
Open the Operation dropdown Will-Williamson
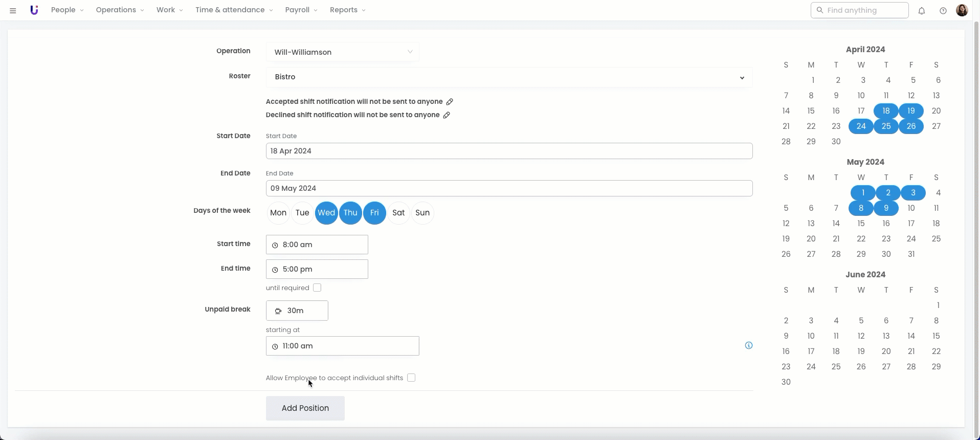click(x=342, y=52)
